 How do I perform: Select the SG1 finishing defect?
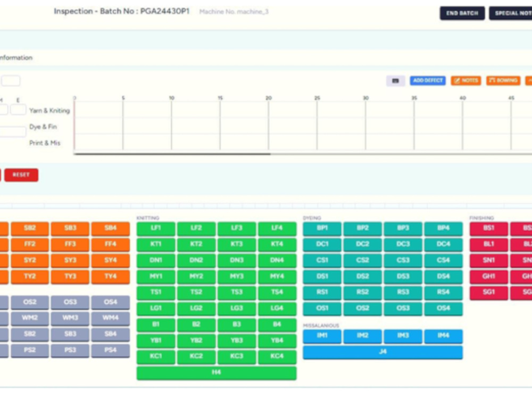[x=488, y=293]
